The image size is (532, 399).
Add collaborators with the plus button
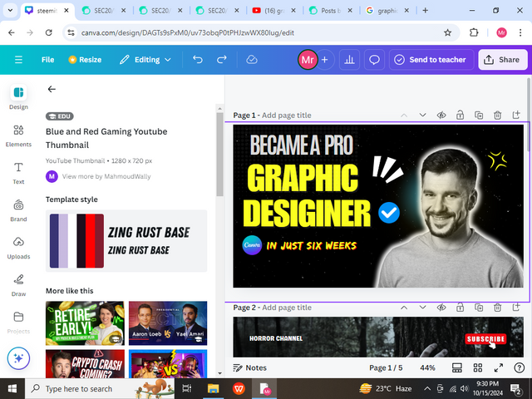point(325,60)
